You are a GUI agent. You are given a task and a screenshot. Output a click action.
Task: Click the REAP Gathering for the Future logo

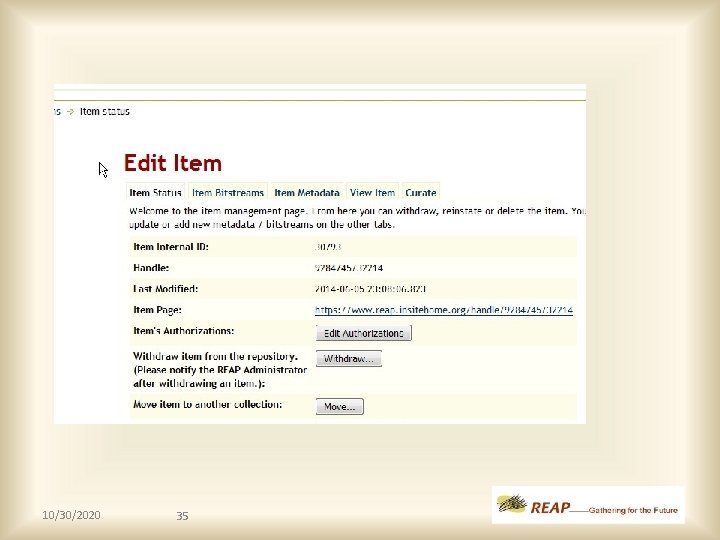pyautogui.click(x=588, y=505)
